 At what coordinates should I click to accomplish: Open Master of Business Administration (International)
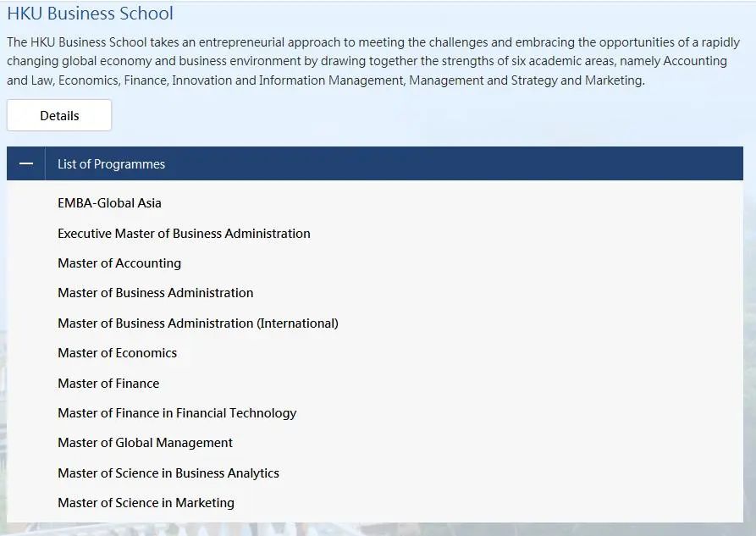tap(198, 323)
